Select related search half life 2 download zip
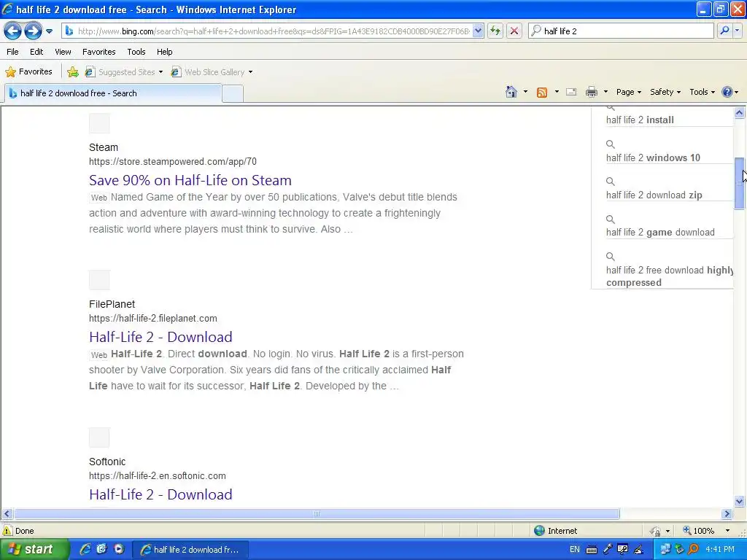Image resolution: width=747 pixels, height=560 pixels. pos(654,195)
